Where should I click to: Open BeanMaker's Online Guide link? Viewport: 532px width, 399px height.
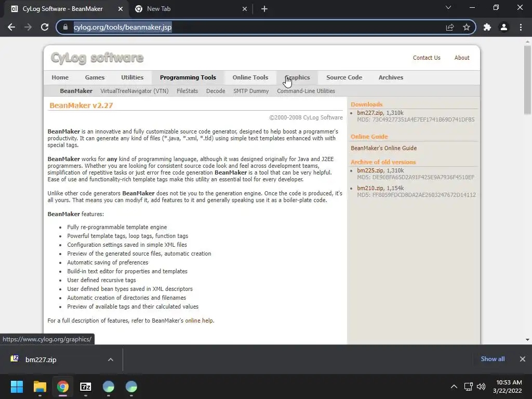[384, 148]
